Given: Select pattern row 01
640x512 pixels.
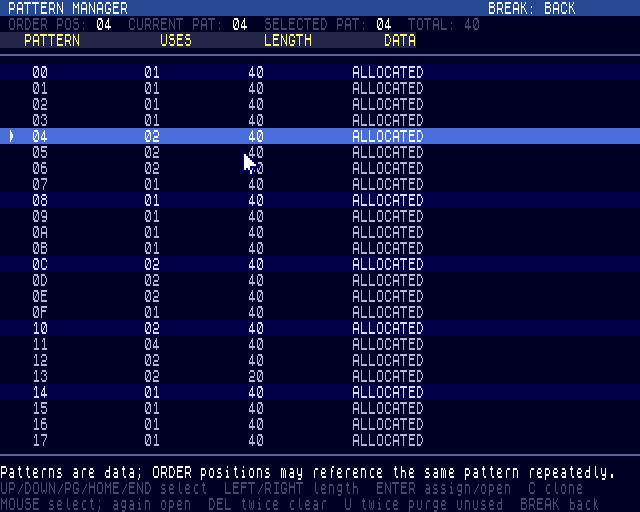Looking at the screenshot, I should (x=320, y=88).
